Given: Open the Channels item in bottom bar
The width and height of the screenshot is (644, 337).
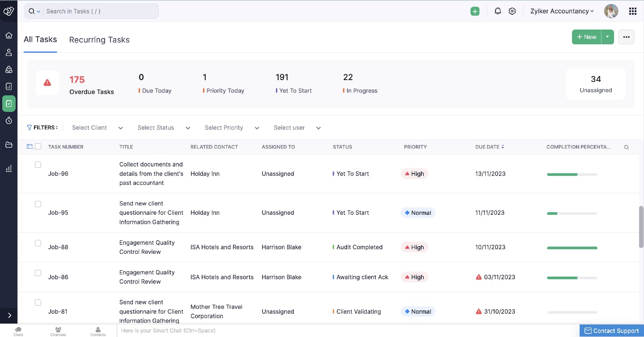Looking at the screenshot, I should point(58,331).
